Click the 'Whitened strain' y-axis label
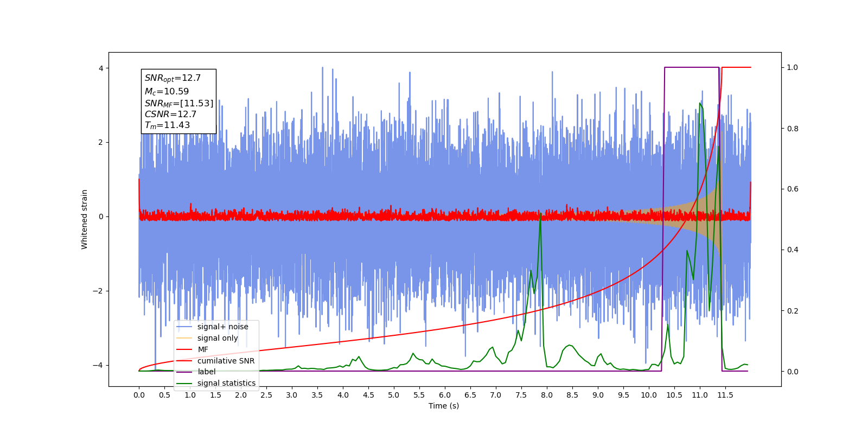This screenshot has height=434, width=868. pos(84,219)
